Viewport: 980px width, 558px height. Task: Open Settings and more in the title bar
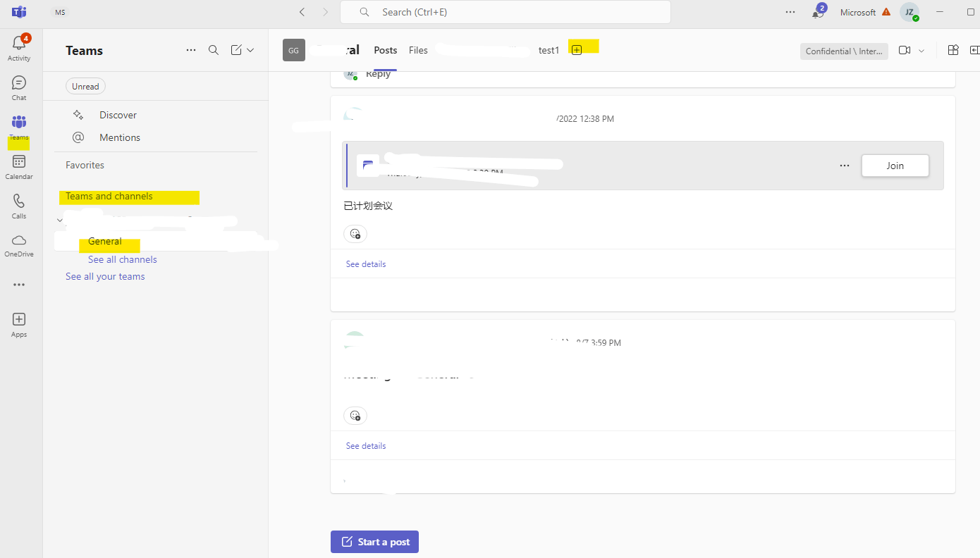click(x=790, y=12)
